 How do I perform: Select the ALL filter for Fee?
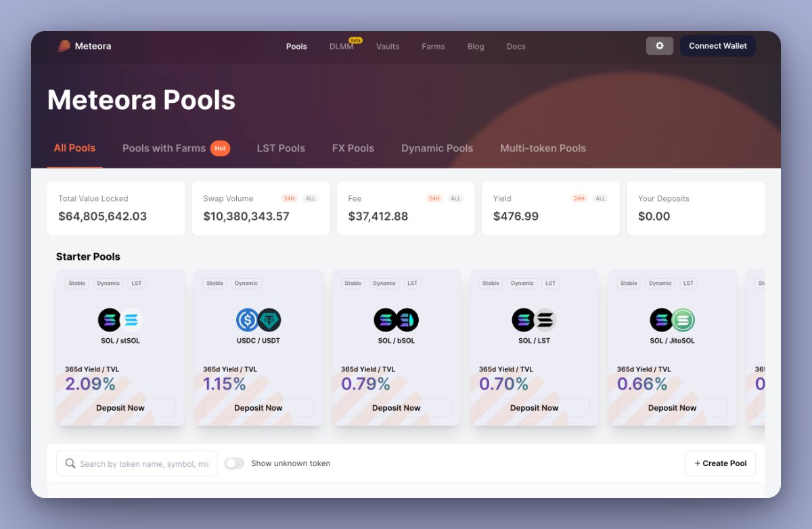pyautogui.click(x=455, y=198)
